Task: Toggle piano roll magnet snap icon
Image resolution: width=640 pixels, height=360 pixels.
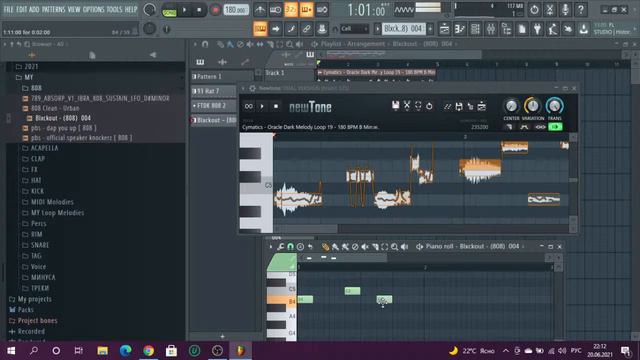Action: point(290,247)
